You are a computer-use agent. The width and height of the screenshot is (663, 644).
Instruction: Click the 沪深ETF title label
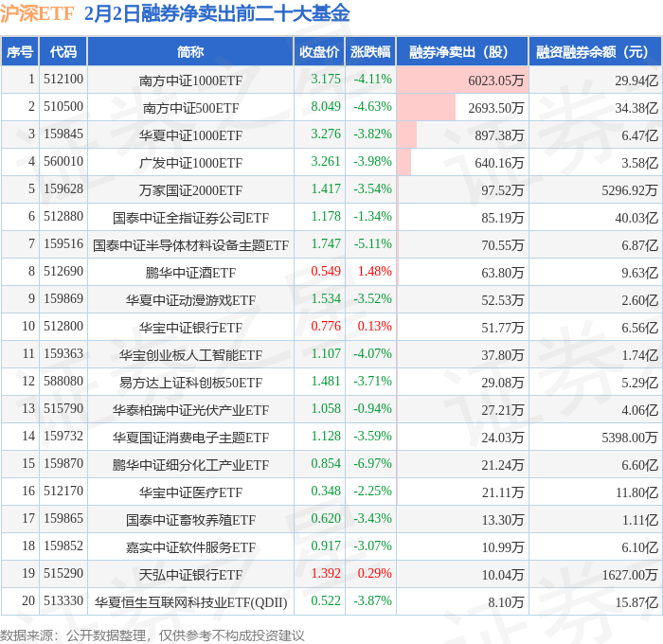[x=37, y=13]
